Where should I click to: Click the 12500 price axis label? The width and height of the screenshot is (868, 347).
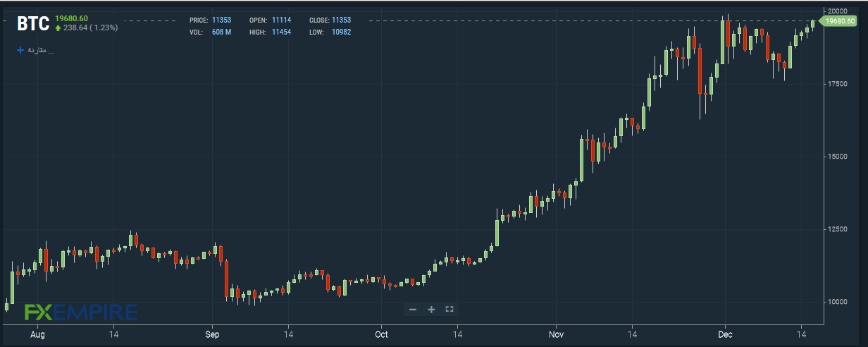837,229
